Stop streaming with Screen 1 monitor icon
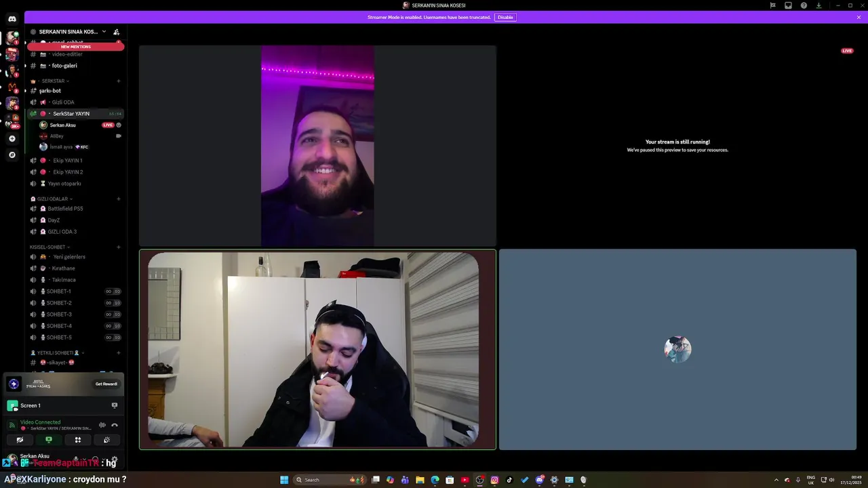 115,405
